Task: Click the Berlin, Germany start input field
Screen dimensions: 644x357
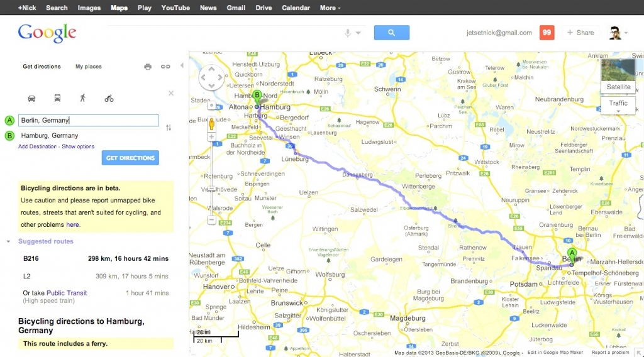Action: click(x=88, y=120)
